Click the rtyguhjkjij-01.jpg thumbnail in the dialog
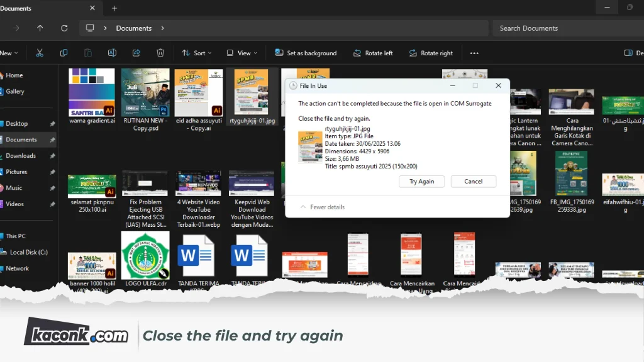Viewport: 644px width, 362px height. tap(309, 146)
